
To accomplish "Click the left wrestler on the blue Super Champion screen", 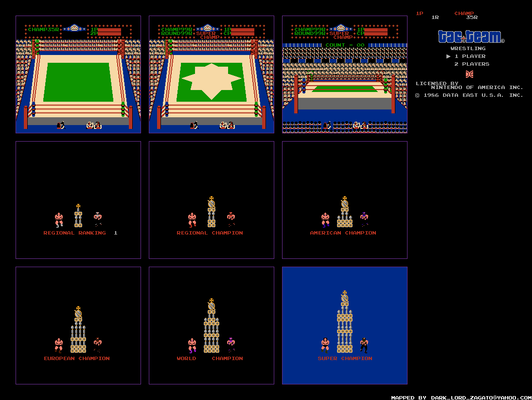I will click(x=325, y=345).
